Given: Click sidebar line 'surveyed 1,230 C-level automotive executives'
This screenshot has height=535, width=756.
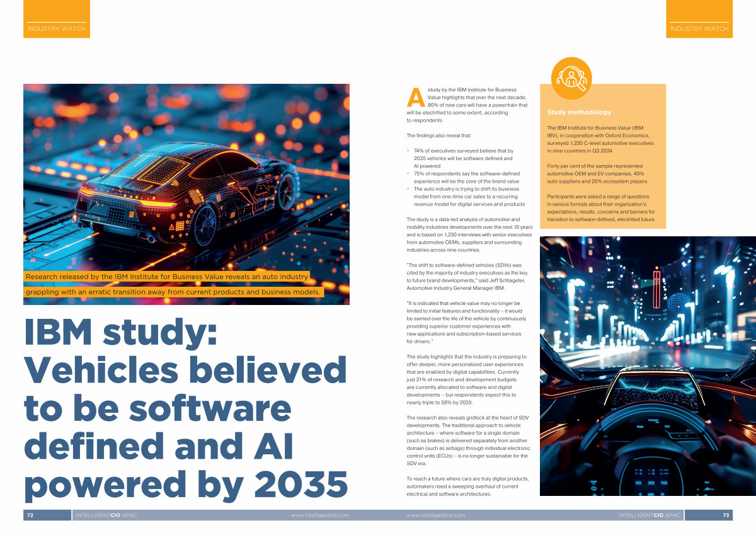Looking at the screenshot, I should pyautogui.click(x=600, y=143).
